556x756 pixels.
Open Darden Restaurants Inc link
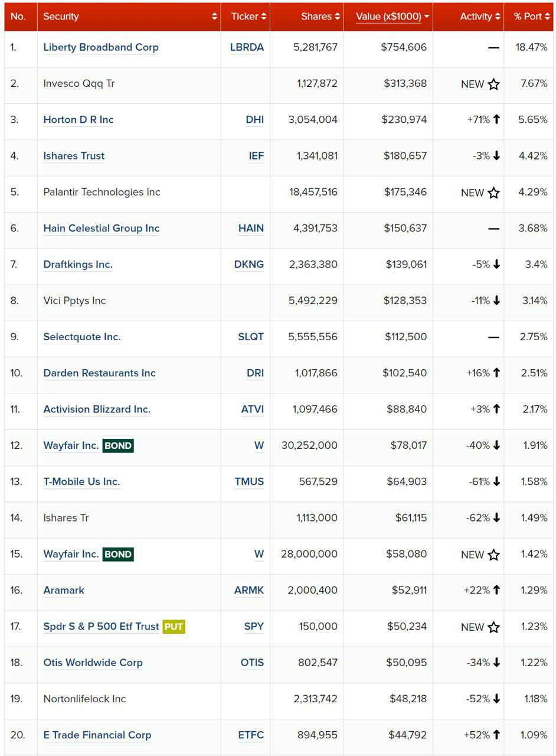click(x=100, y=373)
